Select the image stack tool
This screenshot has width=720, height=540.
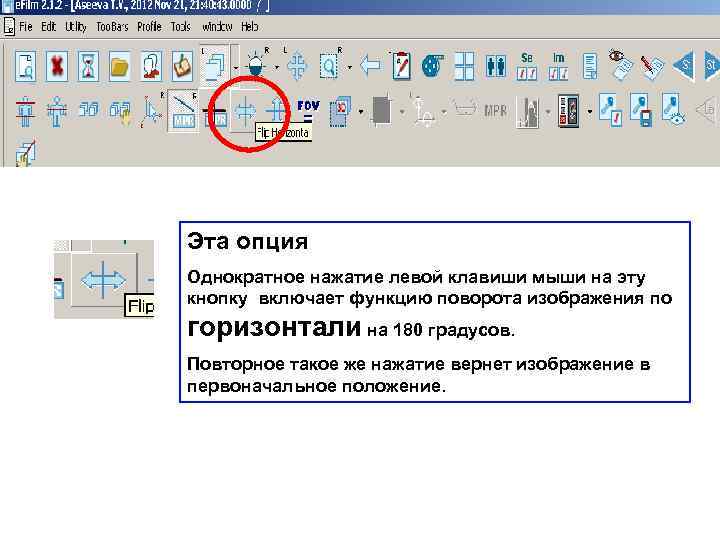pyautogui.click(x=215, y=66)
